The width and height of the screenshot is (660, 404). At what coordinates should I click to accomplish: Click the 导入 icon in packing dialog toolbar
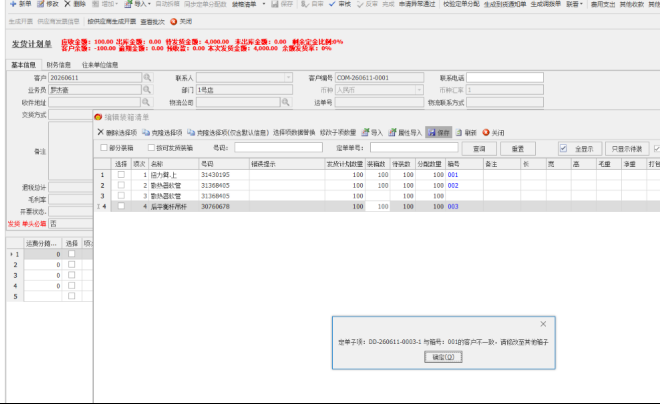(x=365, y=132)
